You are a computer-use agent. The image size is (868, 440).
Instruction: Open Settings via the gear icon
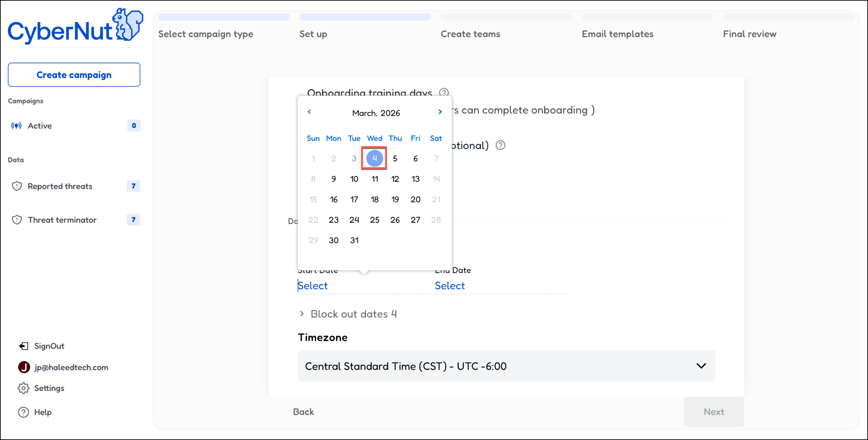click(x=23, y=388)
